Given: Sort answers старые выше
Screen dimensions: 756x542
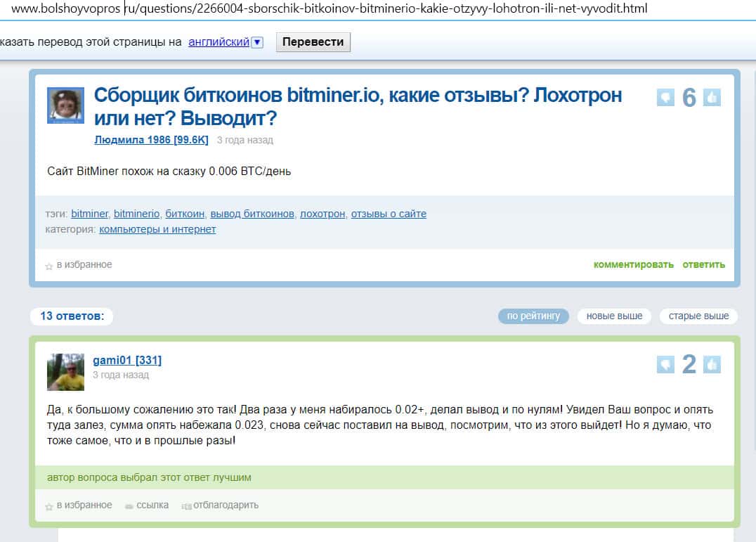Looking at the screenshot, I should [698, 316].
